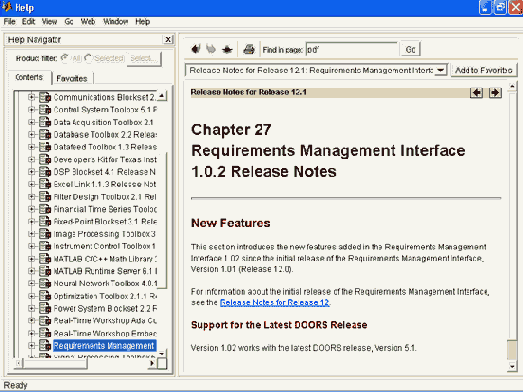Switch to the Contents tab
This screenshot has width=523, height=392.
[29, 77]
